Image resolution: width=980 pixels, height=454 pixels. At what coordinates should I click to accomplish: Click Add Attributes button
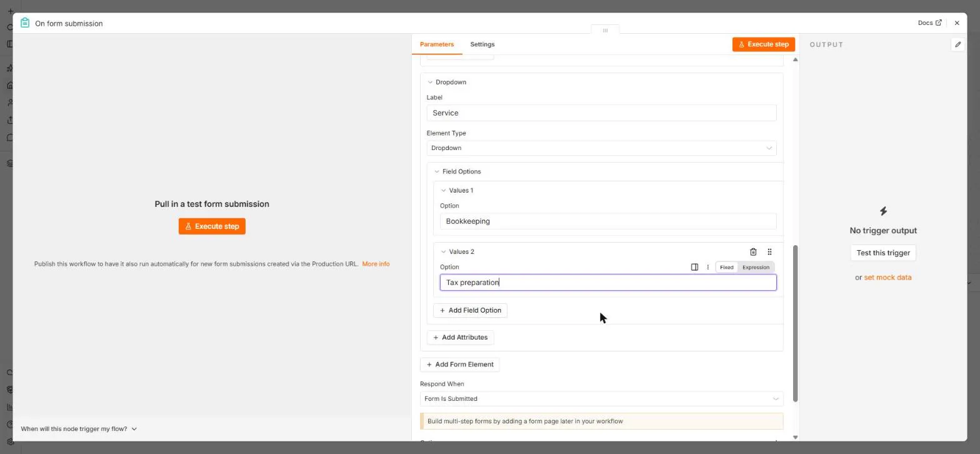tap(461, 338)
